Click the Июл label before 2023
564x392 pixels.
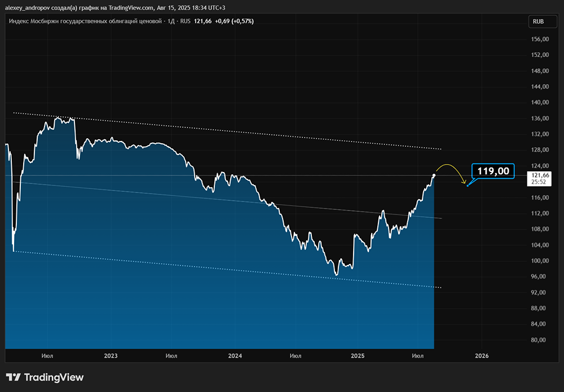47,356
